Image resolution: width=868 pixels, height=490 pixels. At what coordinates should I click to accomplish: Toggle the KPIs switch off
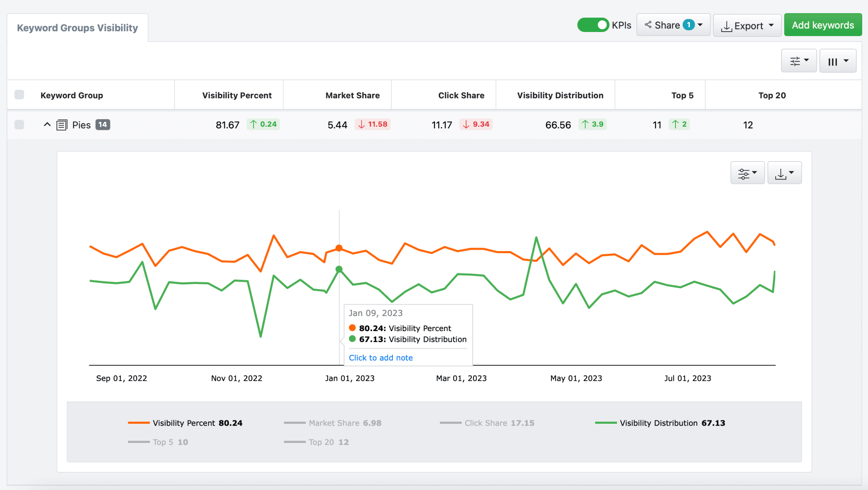pyautogui.click(x=593, y=25)
